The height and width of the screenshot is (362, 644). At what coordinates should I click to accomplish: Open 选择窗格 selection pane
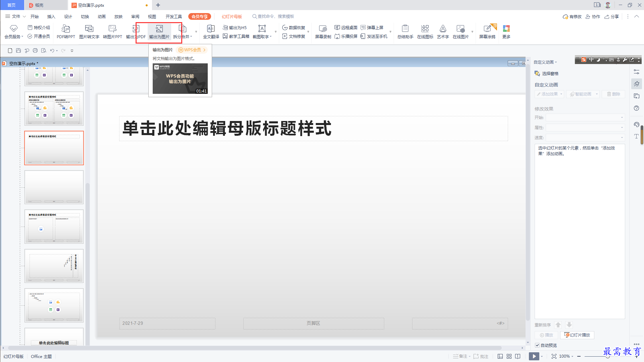pyautogui.click(x=547, y=73)
